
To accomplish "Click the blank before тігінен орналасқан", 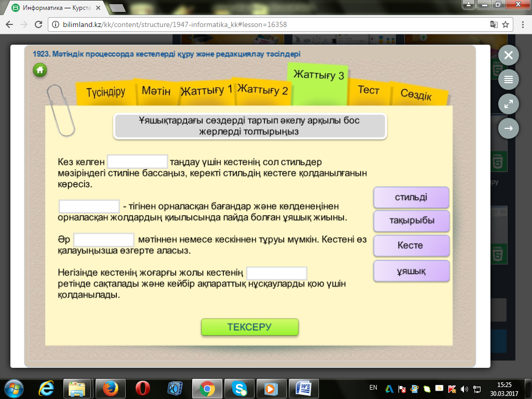I will (x=89, y=206).
